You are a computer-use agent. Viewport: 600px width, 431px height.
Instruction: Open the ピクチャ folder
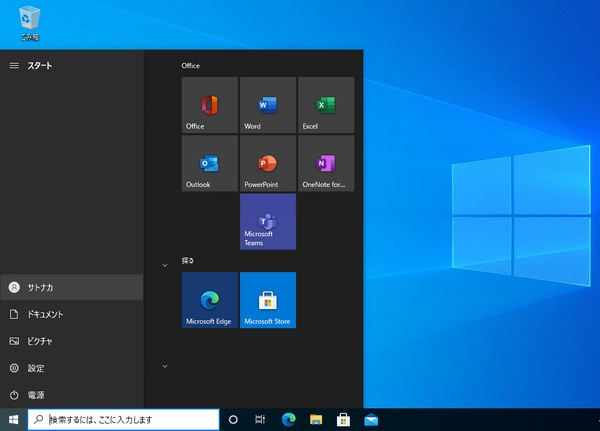click(x=72, y=341)
